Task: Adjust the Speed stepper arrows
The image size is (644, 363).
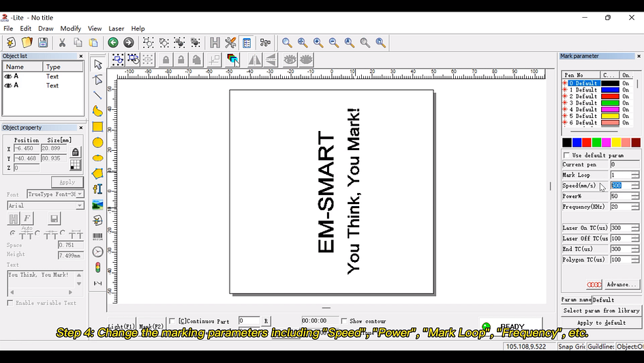Action: [x=635, y=186]
